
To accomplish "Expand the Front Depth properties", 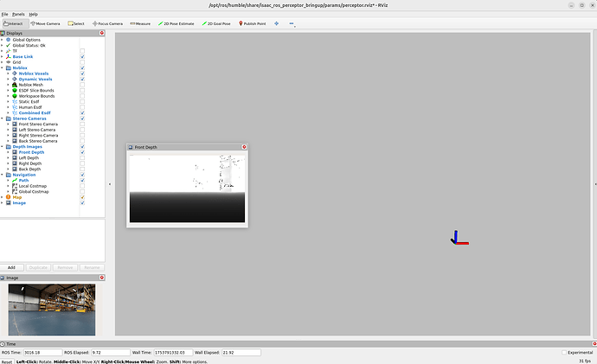I will click(9, 152).
